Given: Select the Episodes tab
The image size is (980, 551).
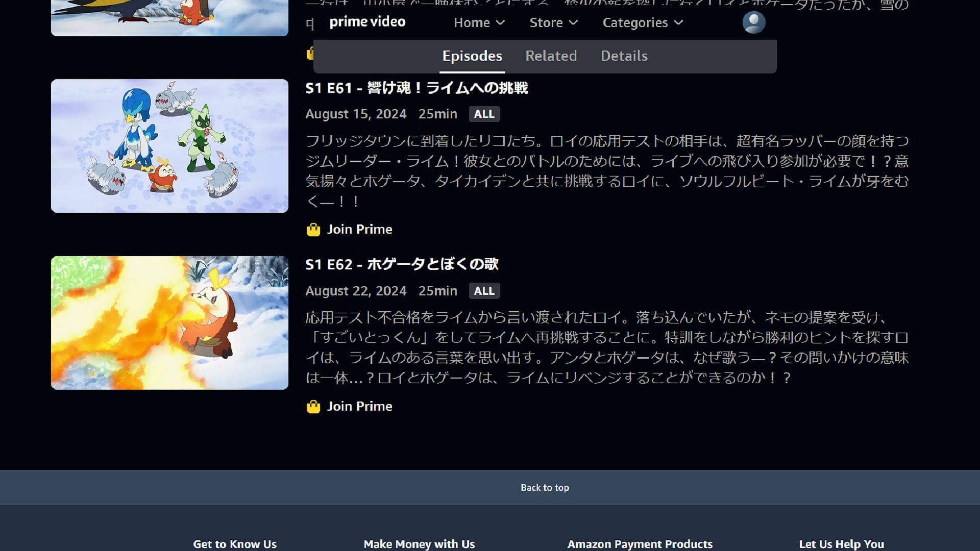Looking at the screenshot, I should click(472, 56).
